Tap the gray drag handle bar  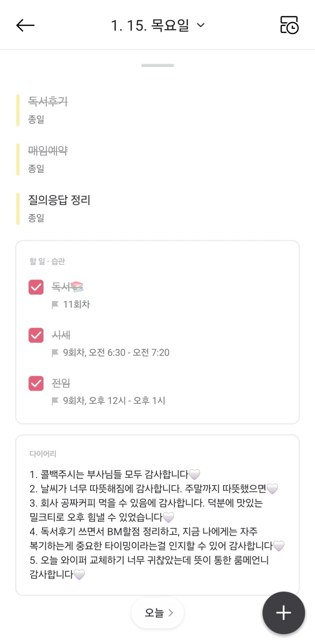157,66
